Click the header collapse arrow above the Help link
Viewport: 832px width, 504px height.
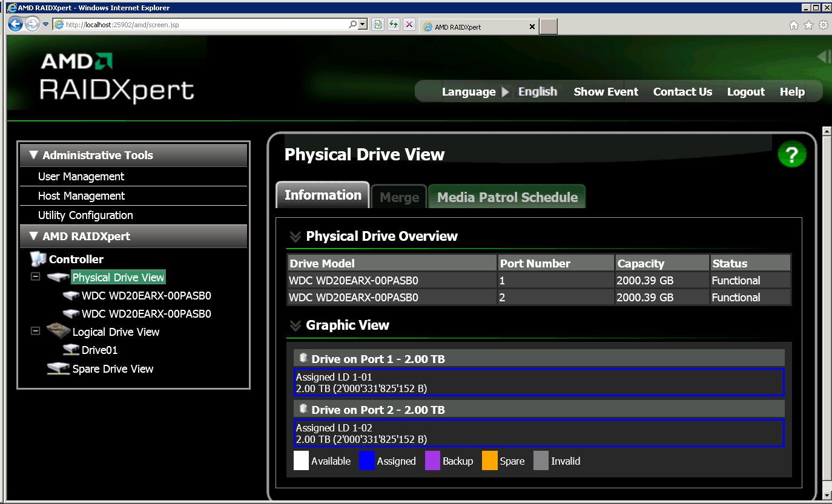(x=823, y=57)
